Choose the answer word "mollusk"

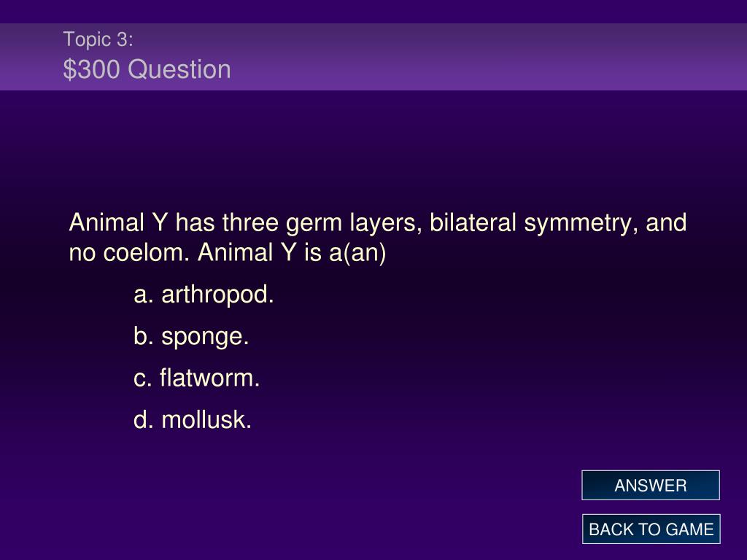[x=204, y=420]
